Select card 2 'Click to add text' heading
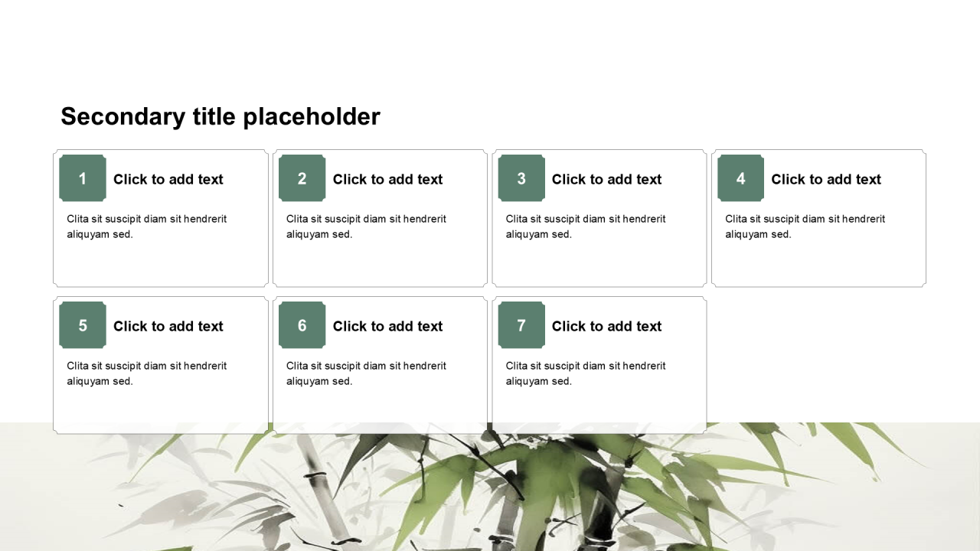 click(387, 179)
